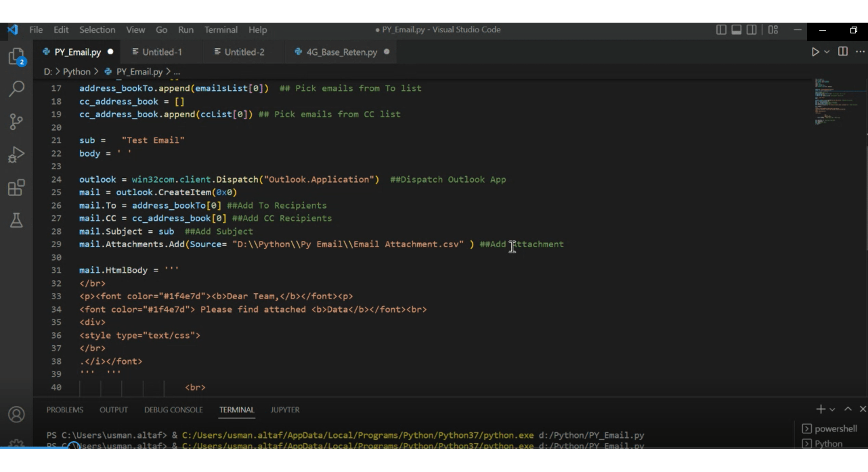Click 0x0 argument in CreateItem call
The width and height of the screenshot is (868, 472).
[224, 192]
